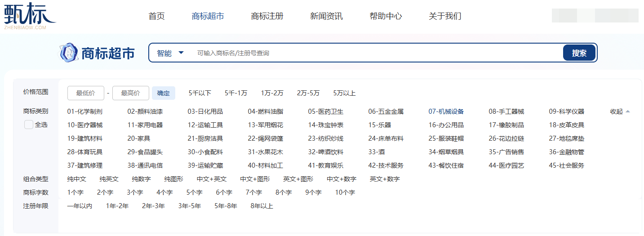
Task: Open 新闻资讯 navigation item
Action: pyautogui.click(x=326, y=16)
